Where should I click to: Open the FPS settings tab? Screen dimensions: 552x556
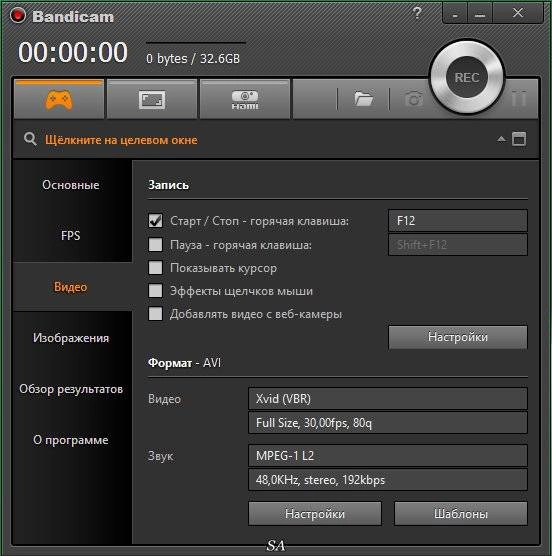coord(71,235)
